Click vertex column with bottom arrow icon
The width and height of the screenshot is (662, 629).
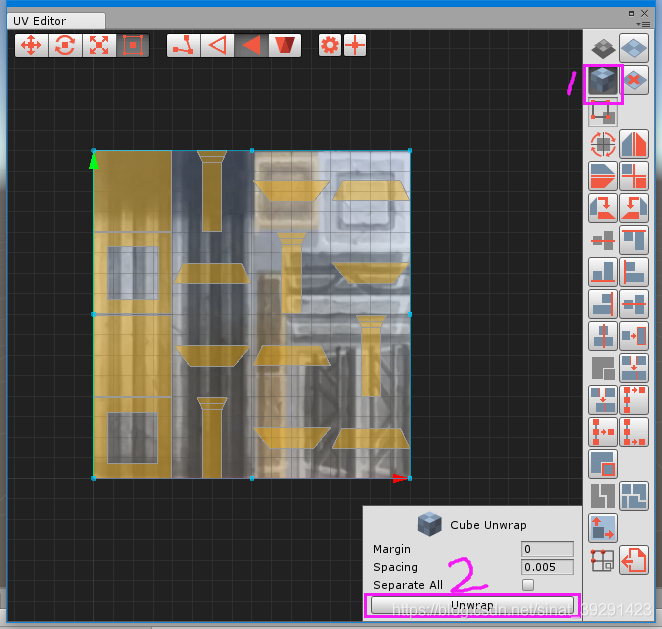(x=634, y=432)
